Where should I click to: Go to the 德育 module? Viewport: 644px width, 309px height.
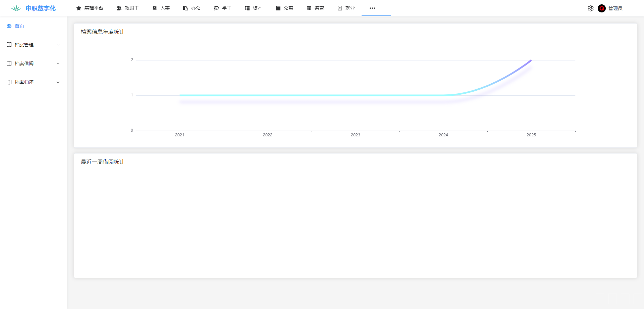tap(315, 8)
